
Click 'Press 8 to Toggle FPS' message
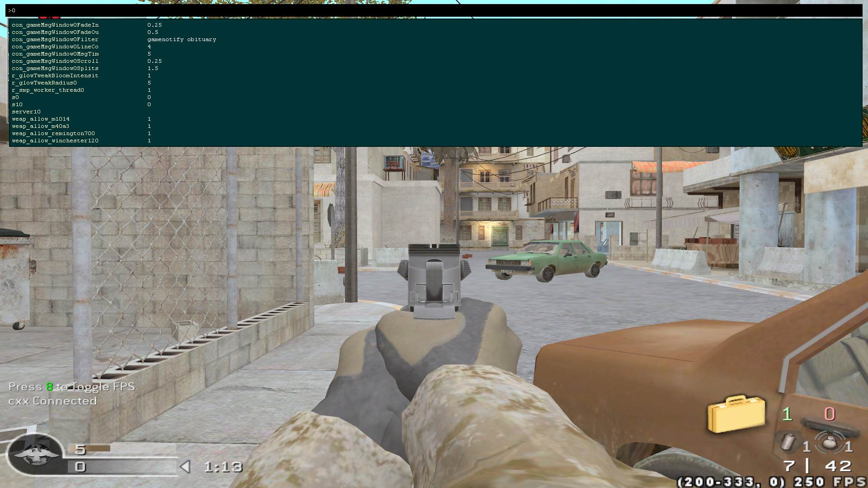72,387
